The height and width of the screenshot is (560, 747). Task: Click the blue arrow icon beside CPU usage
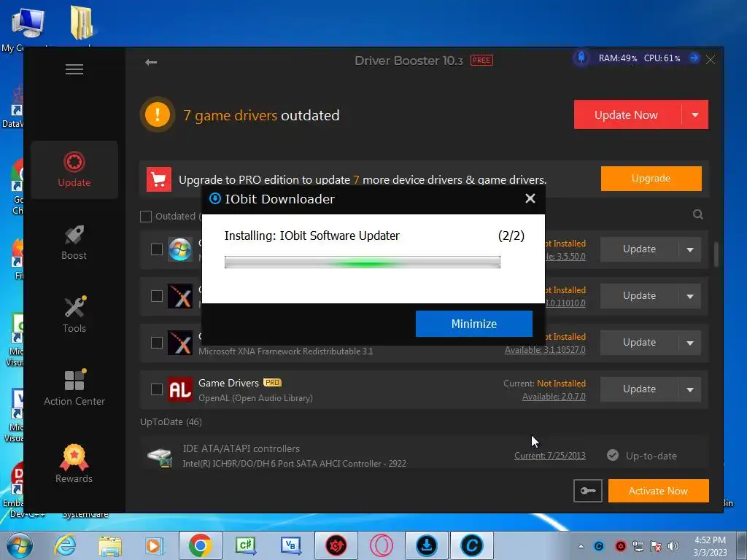(x=694, y=58)
